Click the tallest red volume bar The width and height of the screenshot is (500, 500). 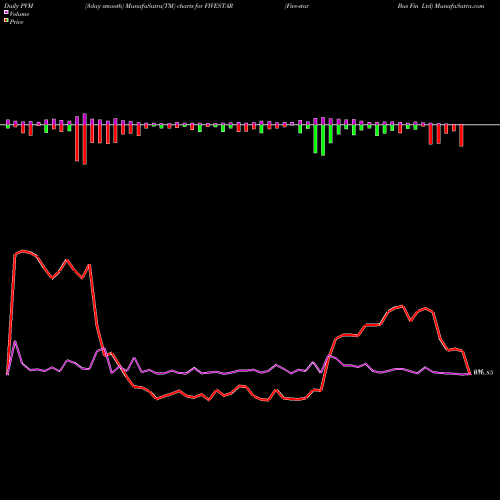(x=85, y=145)
